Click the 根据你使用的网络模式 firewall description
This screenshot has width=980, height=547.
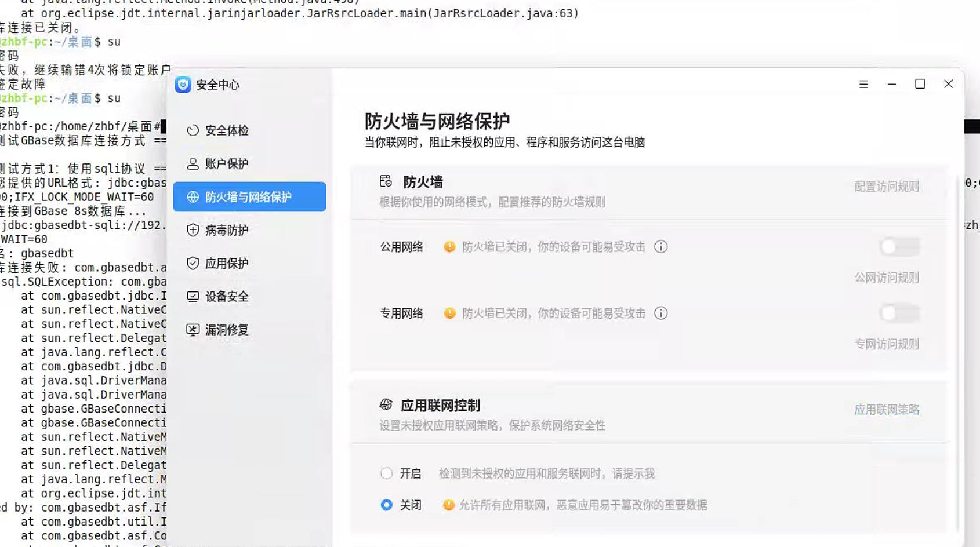[492, 202]
